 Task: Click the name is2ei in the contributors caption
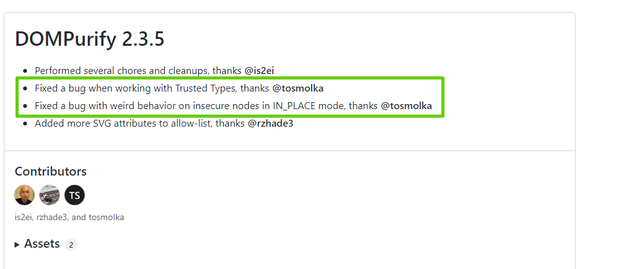tap(23, 218)
